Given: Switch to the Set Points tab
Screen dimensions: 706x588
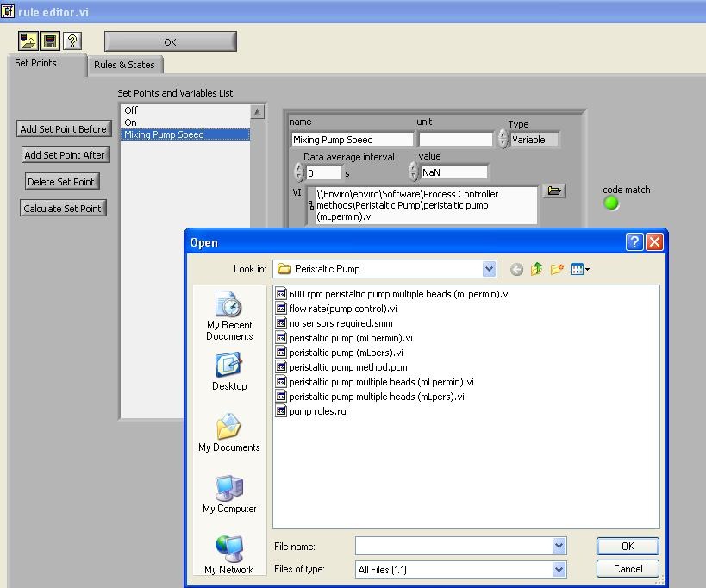Looking at the screenshot, I should [x=35, y=63].
